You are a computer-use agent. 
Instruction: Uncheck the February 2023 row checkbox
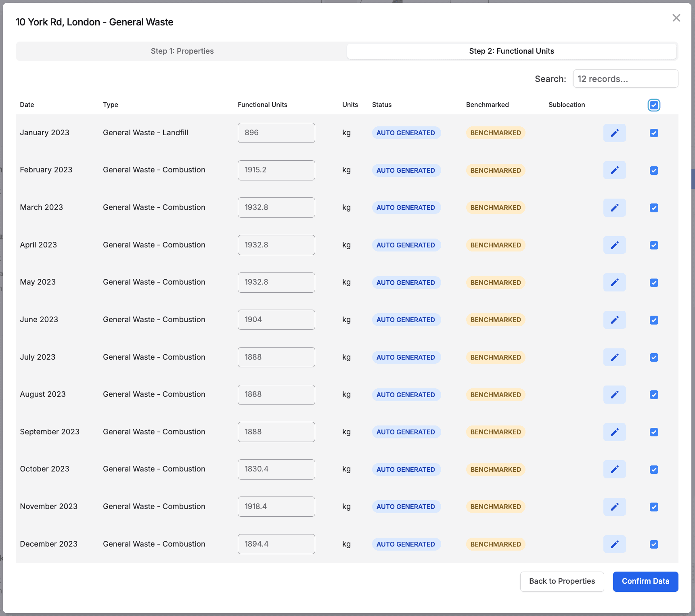coord(654,170)
